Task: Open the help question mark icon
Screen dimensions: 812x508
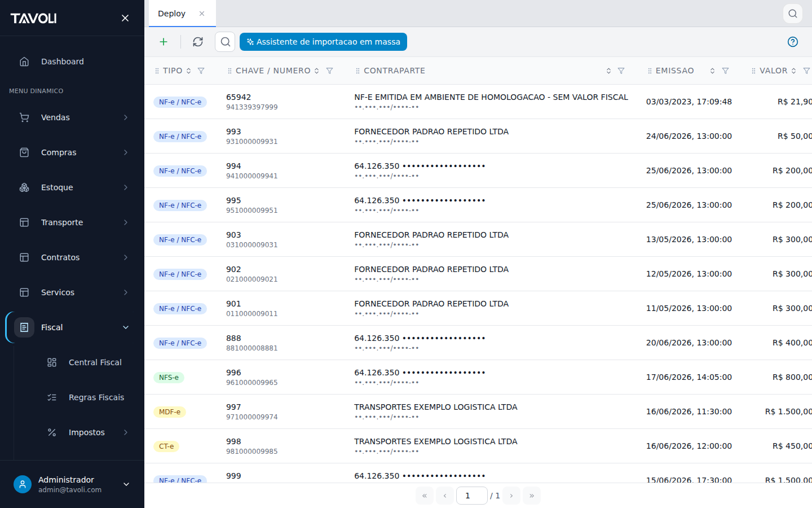Action: point(793,42)
